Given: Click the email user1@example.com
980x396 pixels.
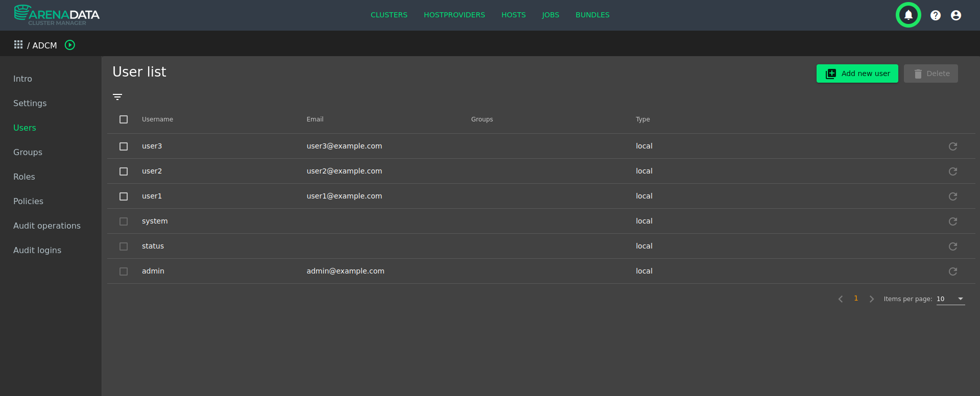Looking at the screenshot, I should pos(344,196).
